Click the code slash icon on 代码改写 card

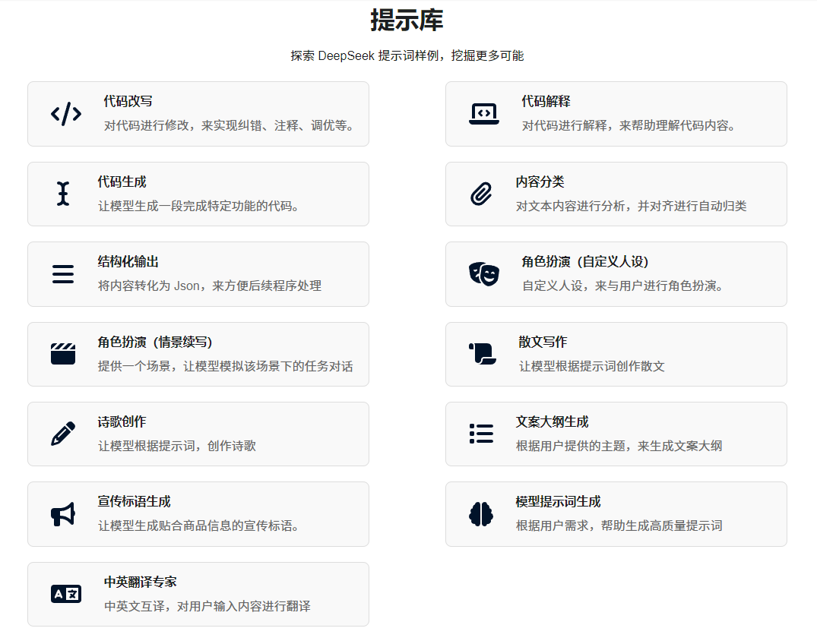tap(68, 114)
